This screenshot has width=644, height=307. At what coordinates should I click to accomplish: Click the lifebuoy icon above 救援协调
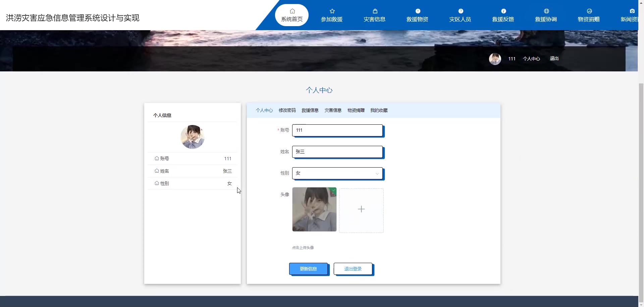546,11
